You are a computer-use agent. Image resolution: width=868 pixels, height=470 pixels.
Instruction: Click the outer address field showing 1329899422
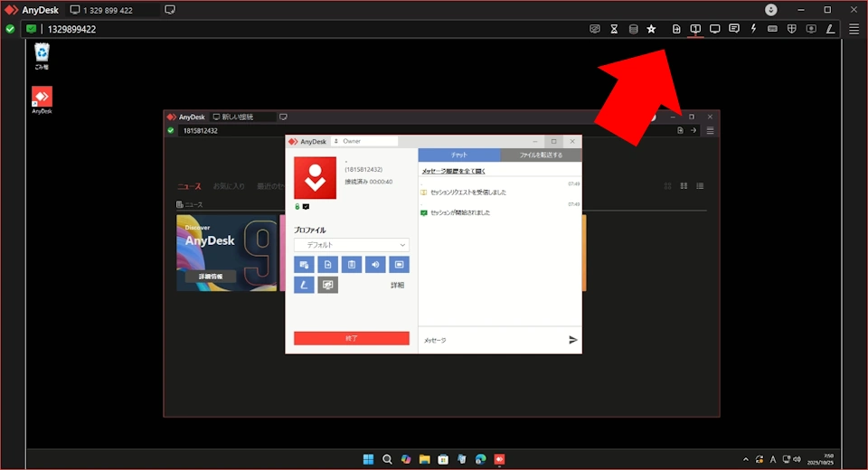pyautogui.click(x=310, y=29)
